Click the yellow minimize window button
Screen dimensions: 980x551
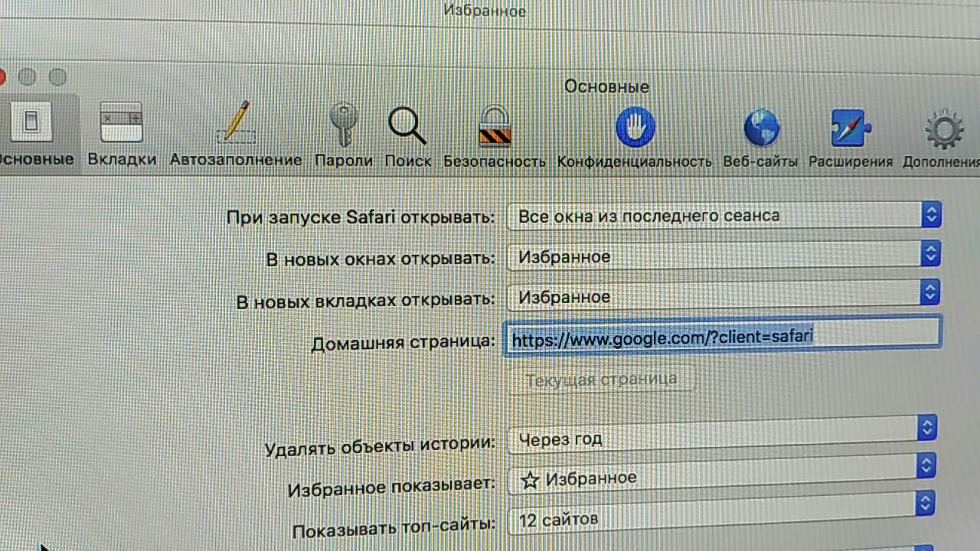point(27,77)
